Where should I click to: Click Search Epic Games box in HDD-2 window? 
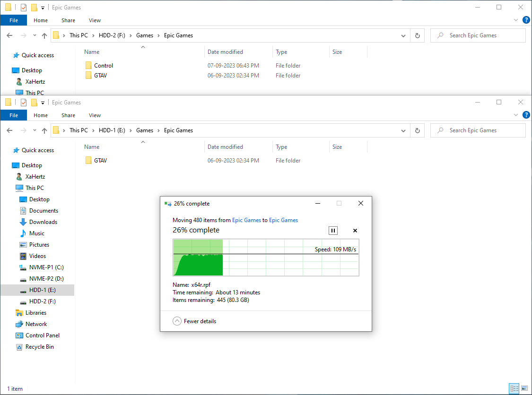[x=478, y=35]
